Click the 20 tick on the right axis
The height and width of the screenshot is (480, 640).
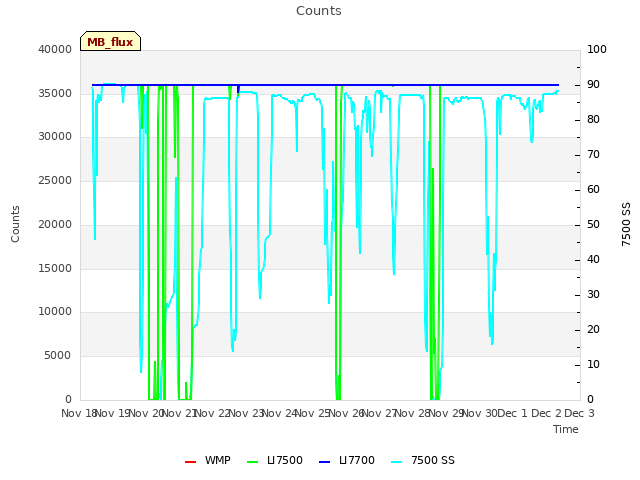593,329
